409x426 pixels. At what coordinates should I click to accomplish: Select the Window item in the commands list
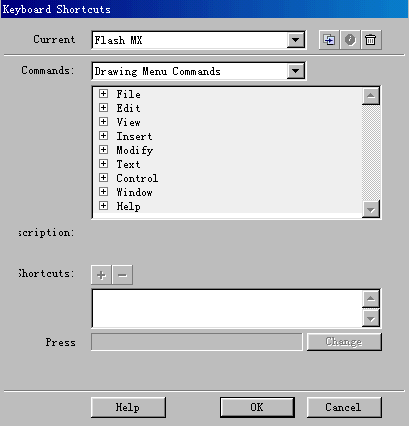pyautogui.click(x=134, y=192)
